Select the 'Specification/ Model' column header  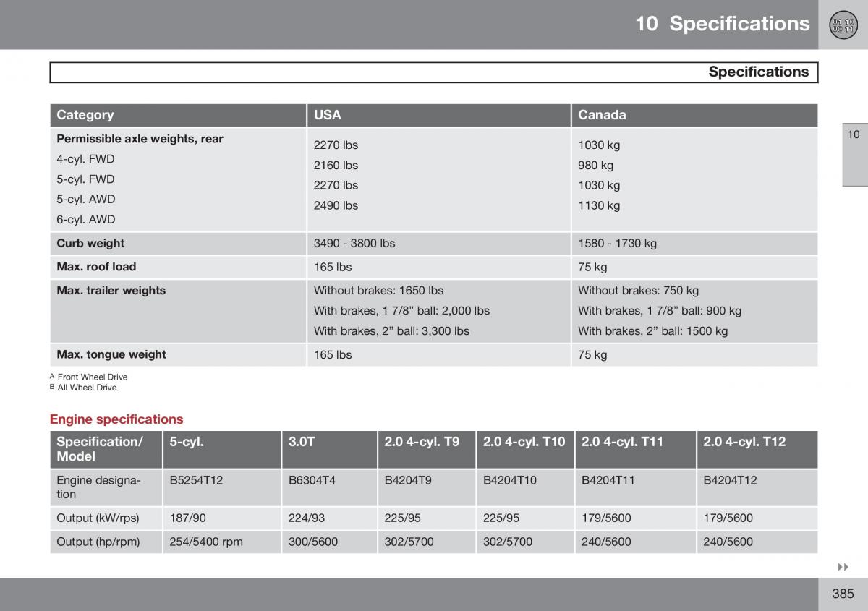(x=106, y=449)
